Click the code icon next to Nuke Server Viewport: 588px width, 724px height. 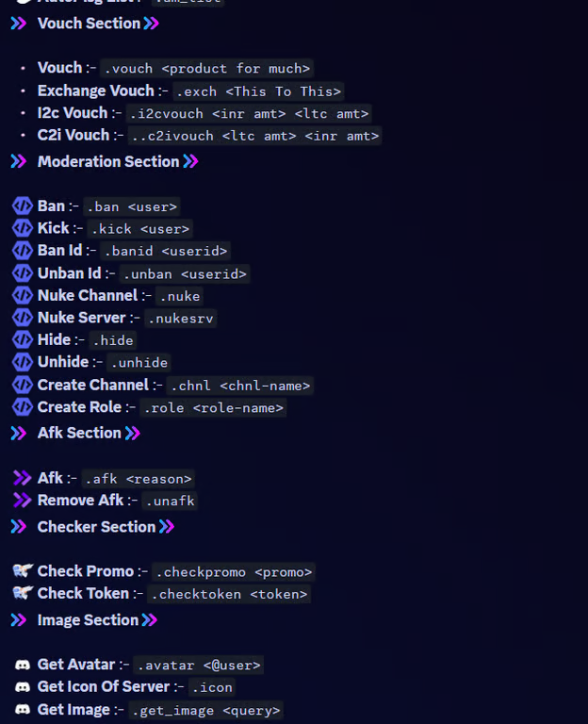23,319
